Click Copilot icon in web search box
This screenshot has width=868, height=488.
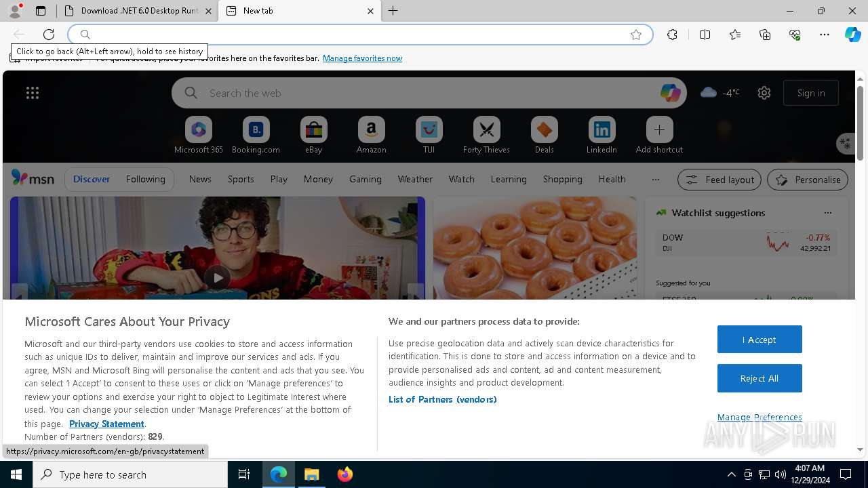(670, 93)
